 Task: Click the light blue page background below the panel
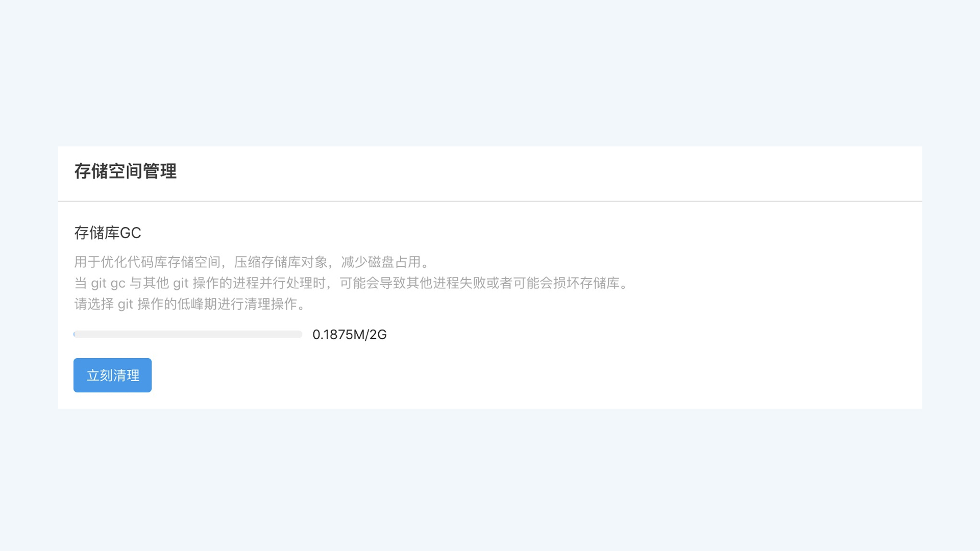tap(490, 480)
